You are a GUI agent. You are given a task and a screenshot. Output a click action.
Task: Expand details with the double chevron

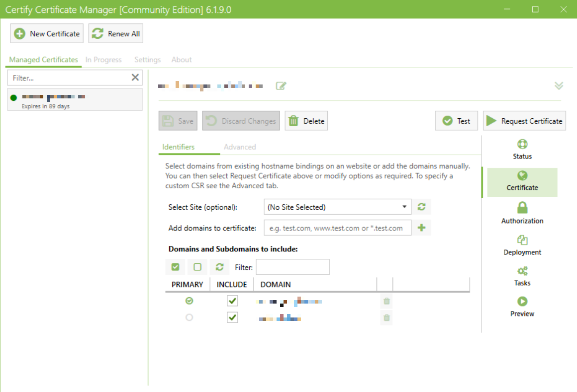559,86
